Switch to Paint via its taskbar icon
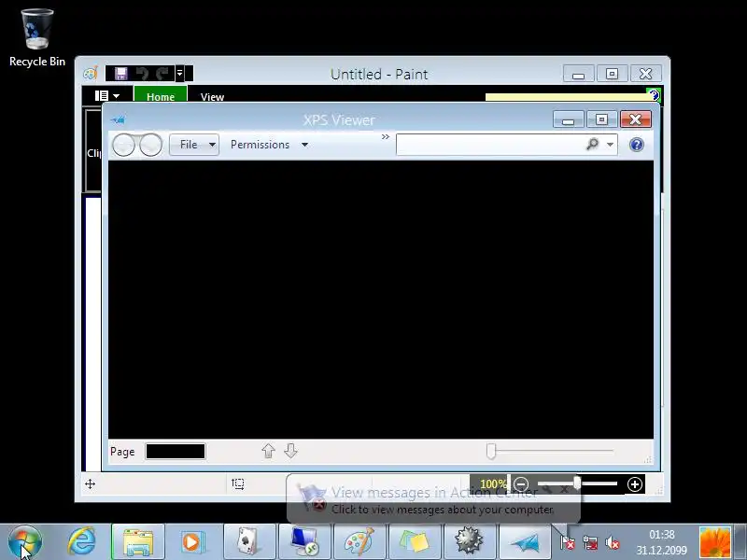The height and width of the screenshot is (560, 747). (359, 542)
